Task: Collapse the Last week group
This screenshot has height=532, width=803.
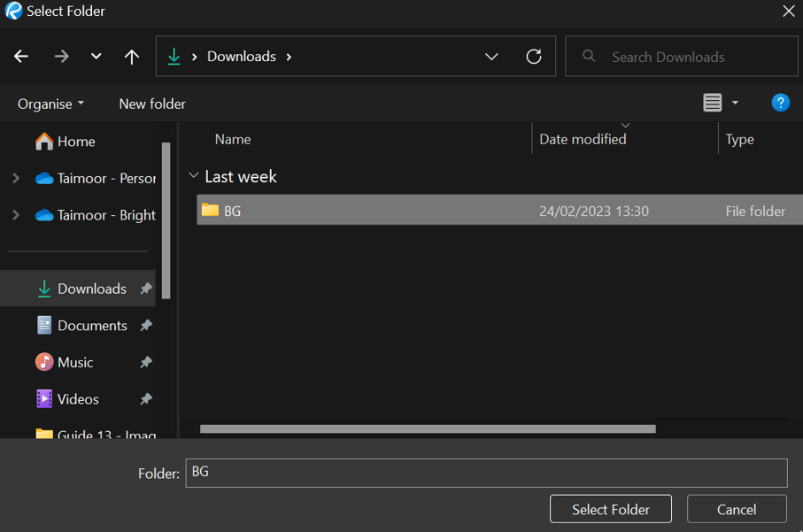Action: point(193,175)
